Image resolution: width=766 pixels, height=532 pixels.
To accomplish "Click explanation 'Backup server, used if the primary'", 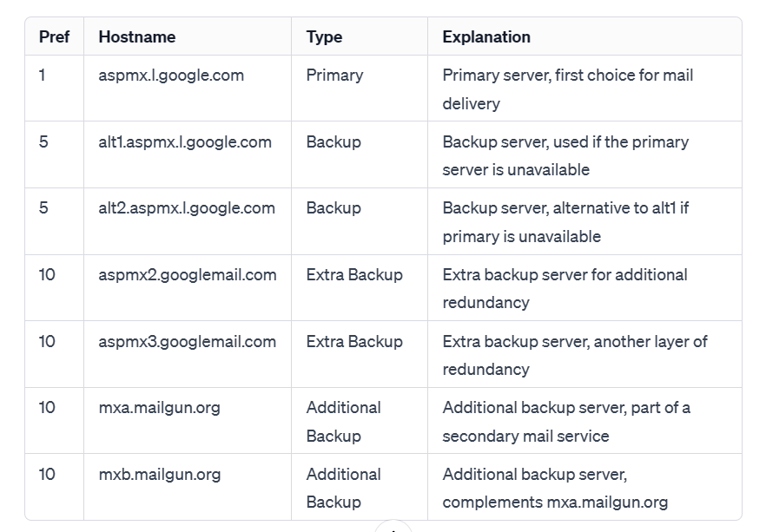I will click(565, 142).
